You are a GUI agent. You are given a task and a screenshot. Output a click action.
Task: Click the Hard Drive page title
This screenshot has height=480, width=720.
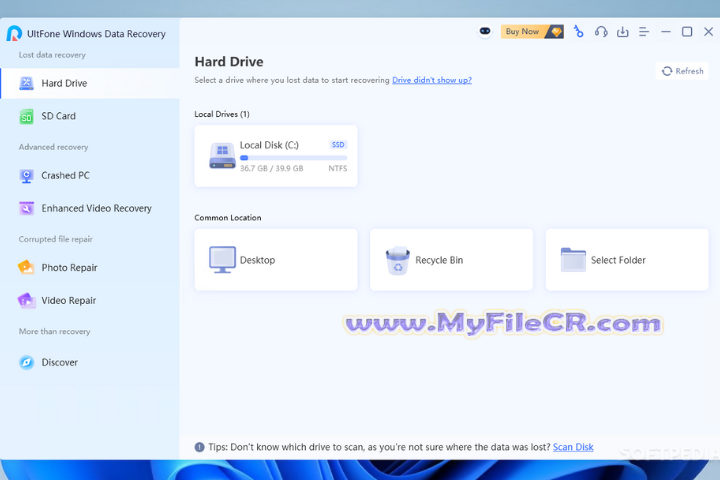tap(229, 62)
